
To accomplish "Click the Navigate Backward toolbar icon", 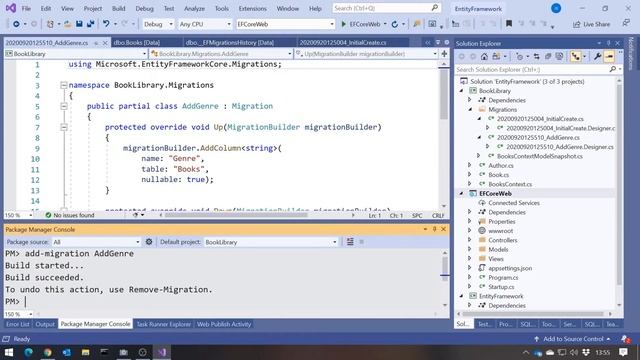I will click(16, 24).
